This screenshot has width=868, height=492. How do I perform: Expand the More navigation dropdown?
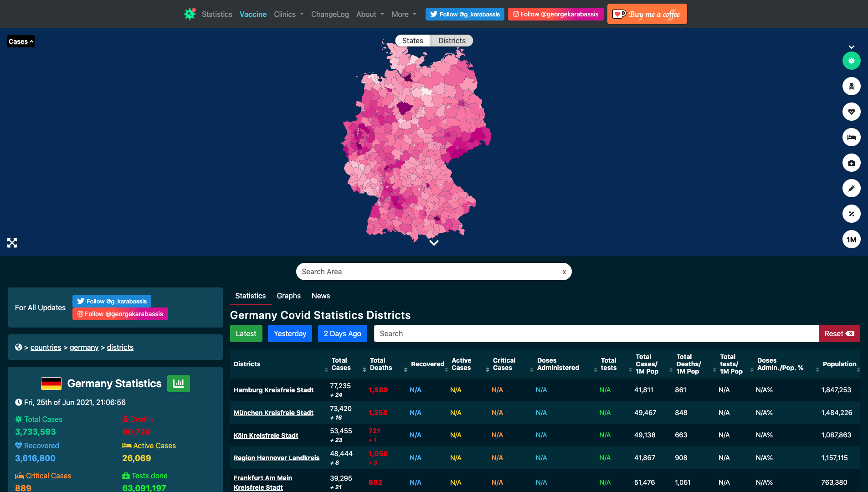coord(403,14)
